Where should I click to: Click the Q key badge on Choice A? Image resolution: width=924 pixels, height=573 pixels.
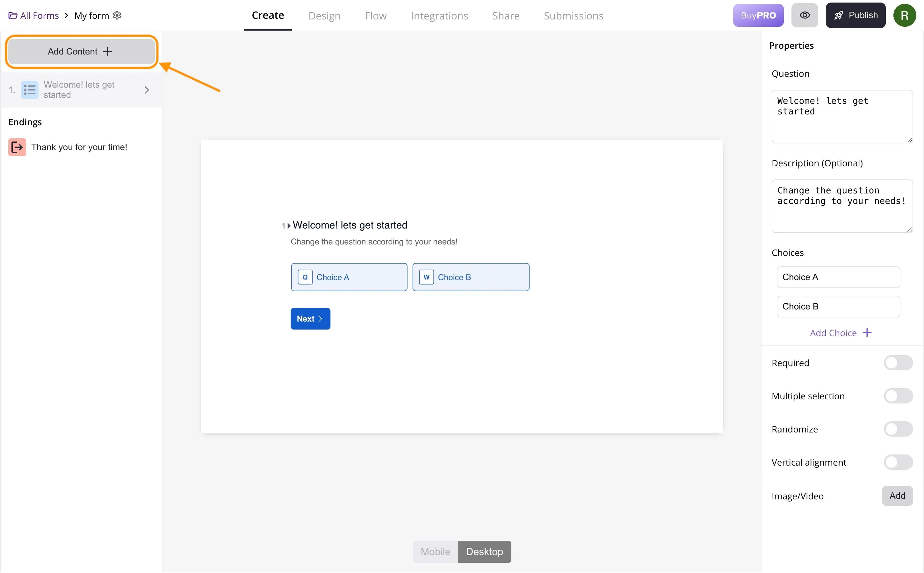305,277
